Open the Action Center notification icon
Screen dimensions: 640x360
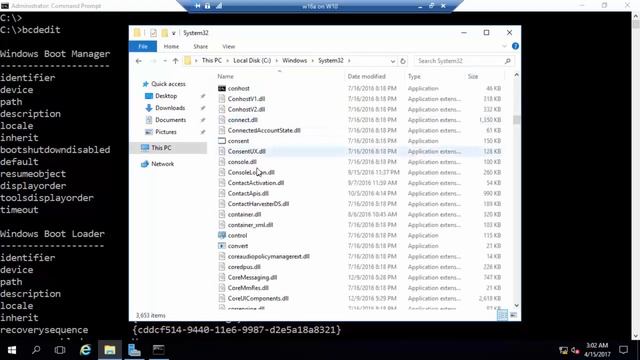[623, 350]
